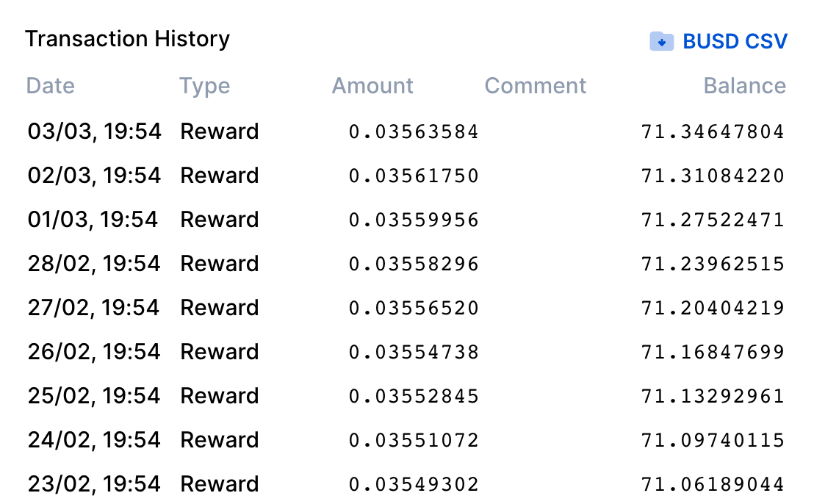Select the 02/03 reward amount 0.03561750
The image size is (814, 504).
(413, 176)
